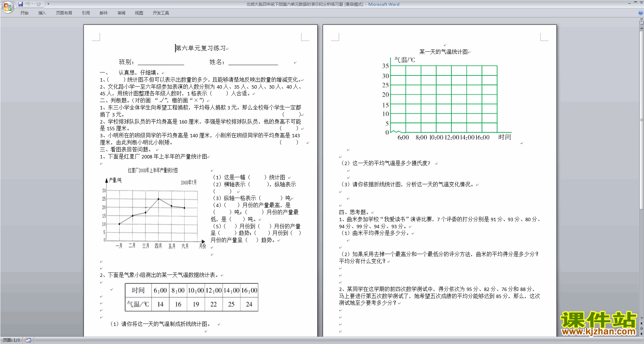Click the Next Page double-arrow button
Screen dimensions: 644x344
click(642, 334)
